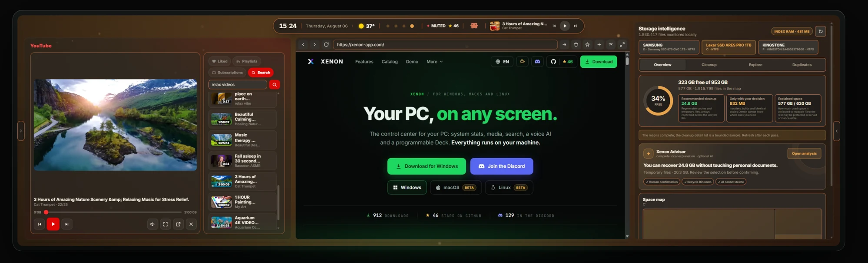This screenshot has height=263, width=868.
Task: Open the GitHub stars button
Action: (x=562, y=62)
